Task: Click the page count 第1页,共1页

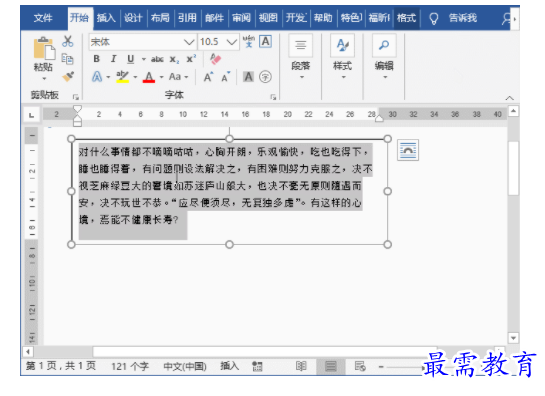Action: click(x=61, y=366)
